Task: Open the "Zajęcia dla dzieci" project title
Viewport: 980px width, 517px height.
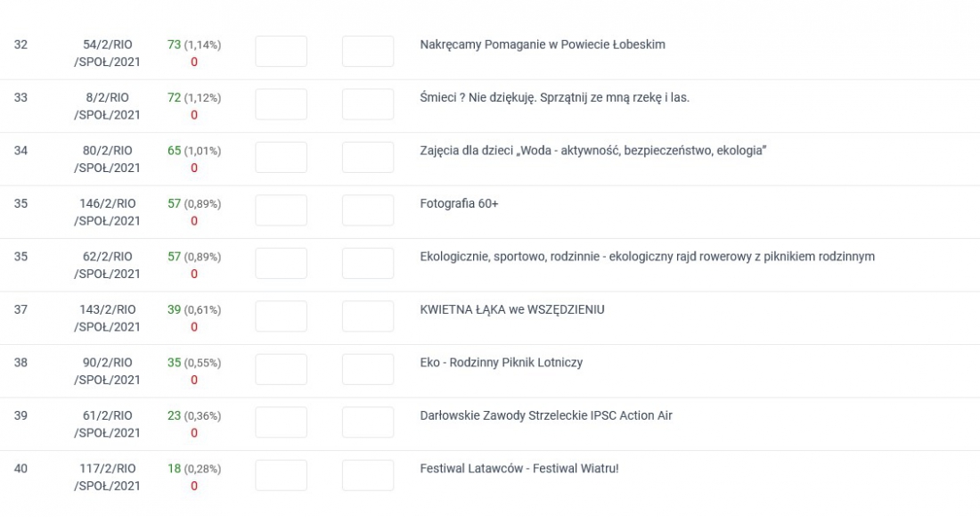Action: (x=592, y=151)
